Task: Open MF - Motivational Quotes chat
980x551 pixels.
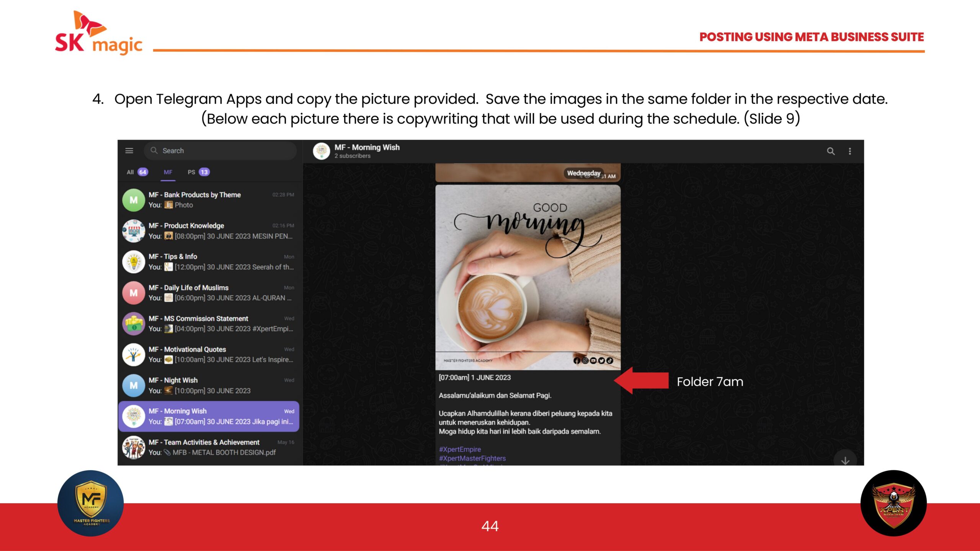Action: click(x=209, y=354)
